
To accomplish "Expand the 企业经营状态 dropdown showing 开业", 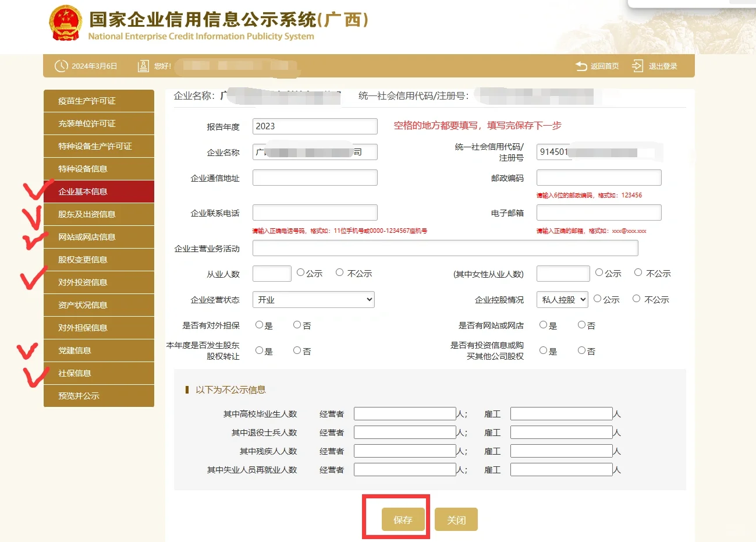I will pos(314,300).
